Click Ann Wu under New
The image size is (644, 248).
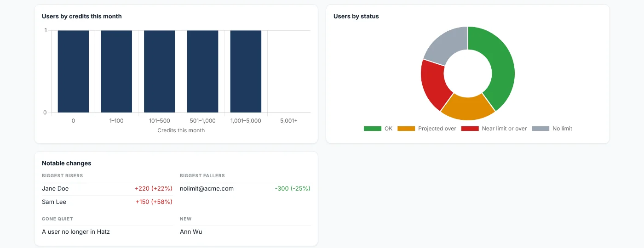191,231
